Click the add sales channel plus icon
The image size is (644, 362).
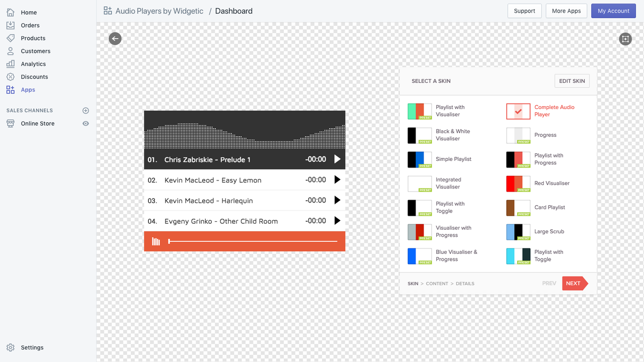tap(86, 110)
